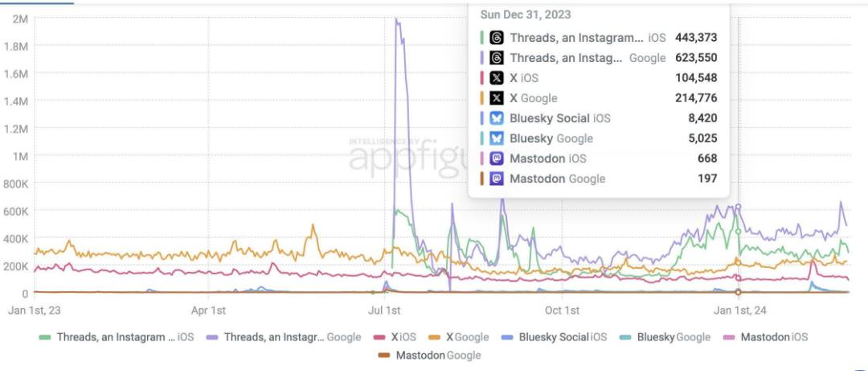Click the 2M y-axis label
The height and width of the screenshot is (371, 868).
click(20, 19)
